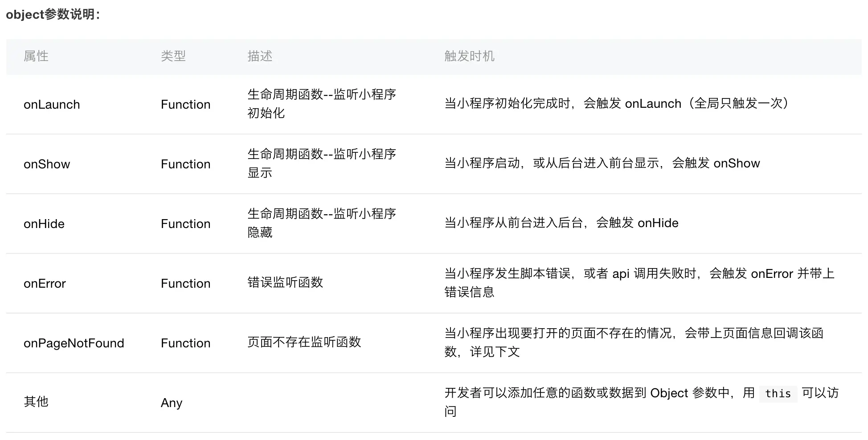Click the 错误监听函数 description
The image size is (868, 440).
(285, 282)
